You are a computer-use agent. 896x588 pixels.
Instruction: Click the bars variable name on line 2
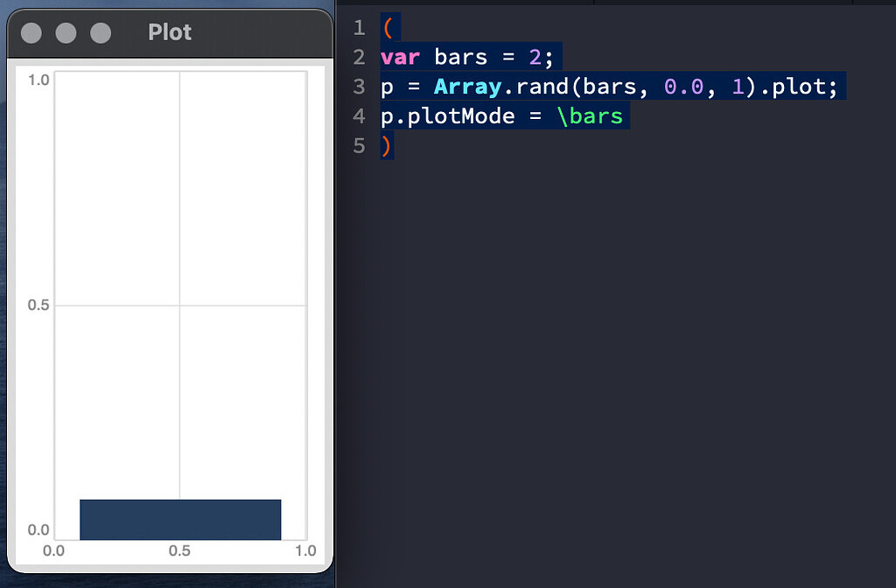[x=462, y=56]
